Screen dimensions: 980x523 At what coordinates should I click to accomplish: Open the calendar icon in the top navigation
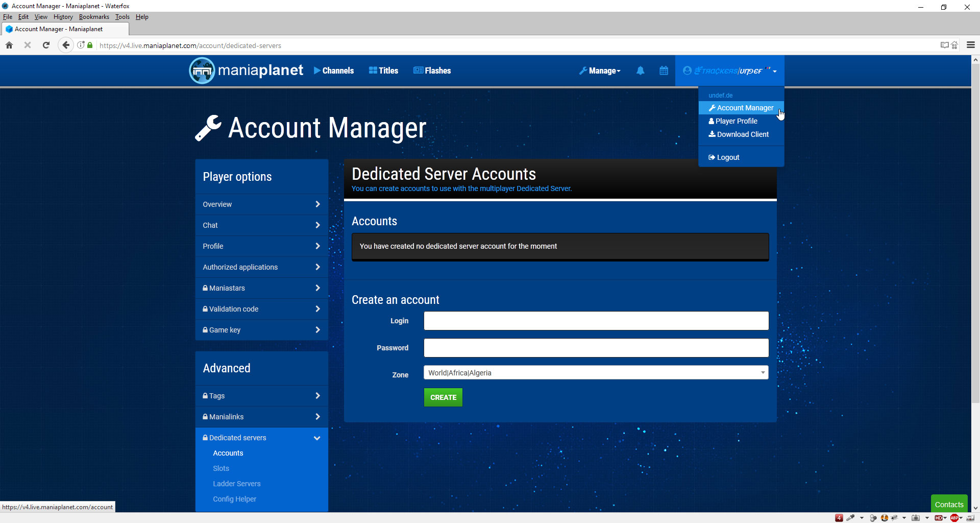[664, 70]
